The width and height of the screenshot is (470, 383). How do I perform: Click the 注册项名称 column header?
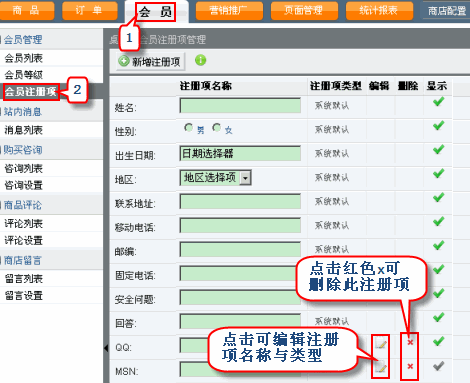coord(206,86)
